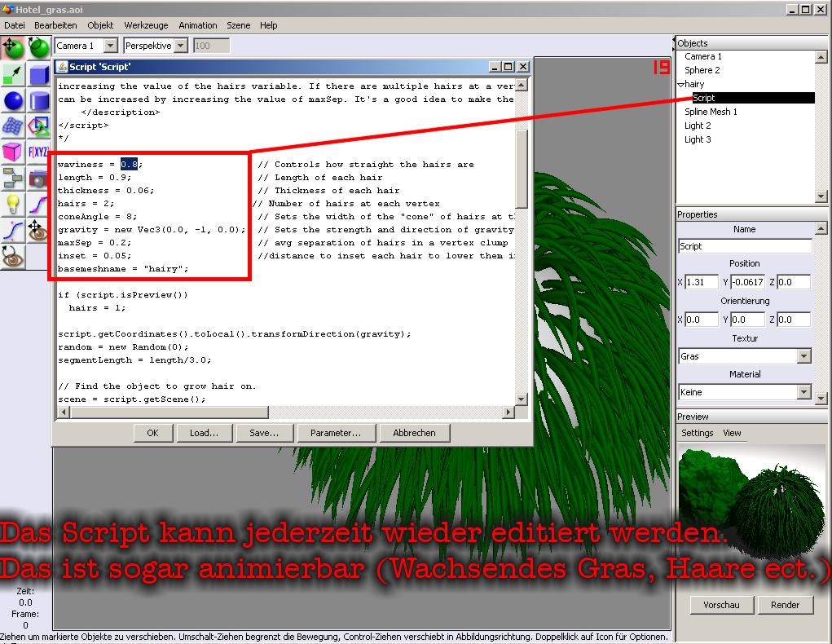
Task: Click the Orientierung X input field
Action: pos(702,320)
